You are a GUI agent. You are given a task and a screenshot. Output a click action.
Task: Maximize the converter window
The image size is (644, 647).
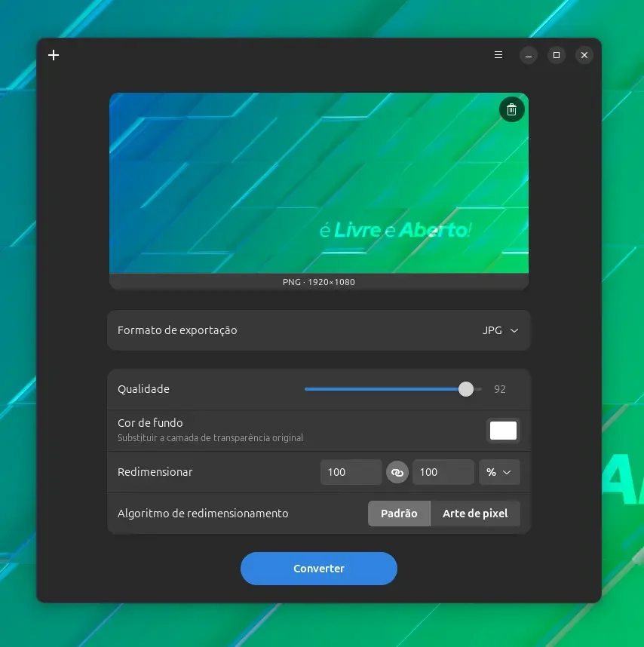click(556, 55)
